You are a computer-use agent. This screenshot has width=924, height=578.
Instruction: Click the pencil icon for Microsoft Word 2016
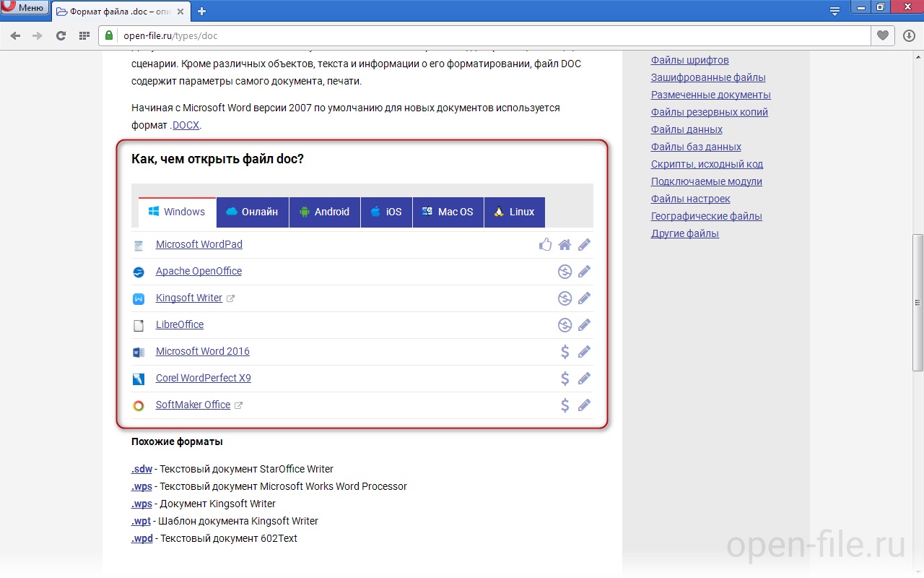click(x=584, y=351)
